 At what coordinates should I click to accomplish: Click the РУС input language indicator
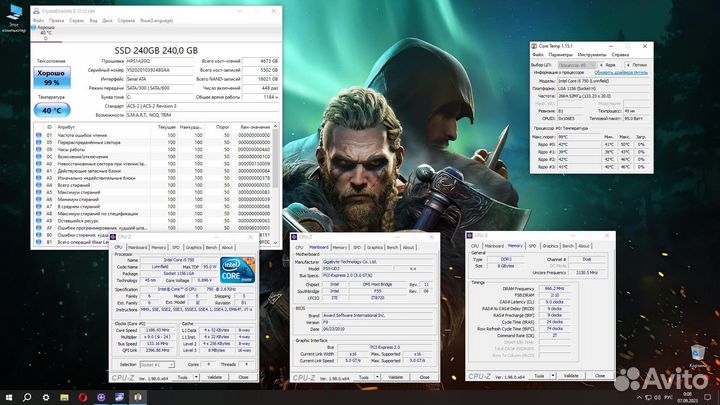pyautogui.click(x=669, y=397)
